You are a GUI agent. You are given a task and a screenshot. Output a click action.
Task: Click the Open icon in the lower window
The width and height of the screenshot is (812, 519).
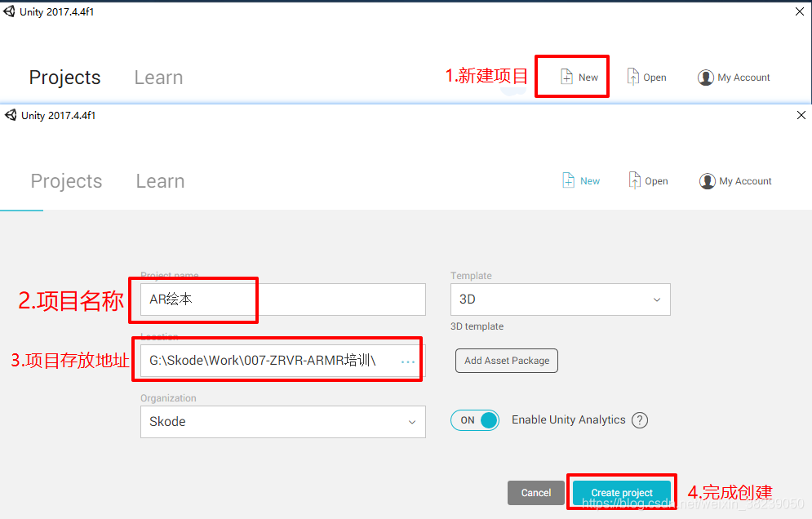(x=634, y=180)
